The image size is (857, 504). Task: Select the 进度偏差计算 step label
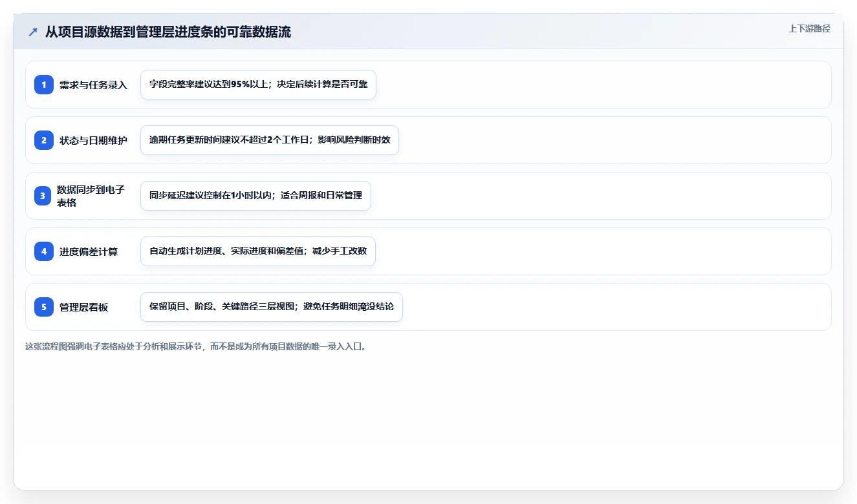click(x=89, y=251)
